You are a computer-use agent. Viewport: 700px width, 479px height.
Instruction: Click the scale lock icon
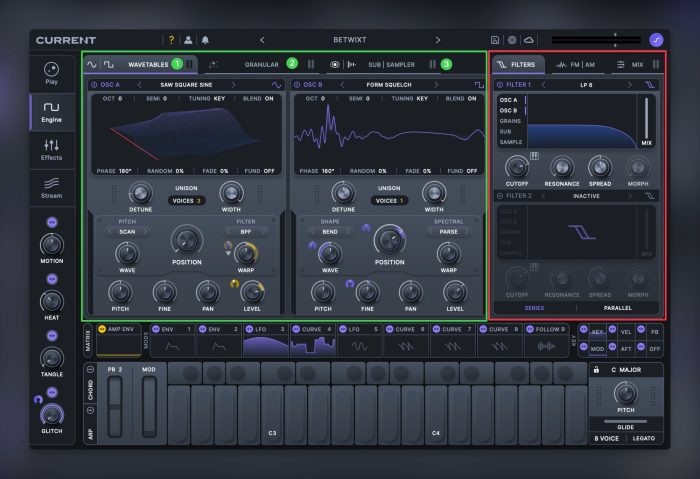(x=596, y=370)
